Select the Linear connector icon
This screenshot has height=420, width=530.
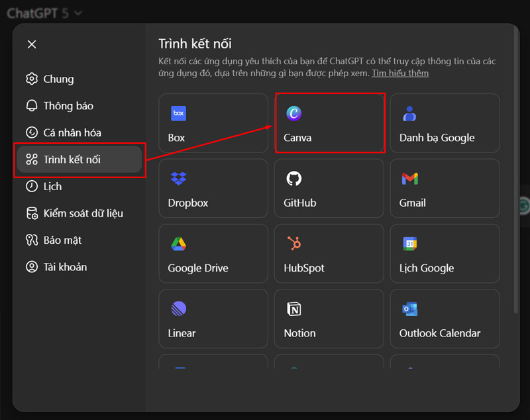[178, 309]
